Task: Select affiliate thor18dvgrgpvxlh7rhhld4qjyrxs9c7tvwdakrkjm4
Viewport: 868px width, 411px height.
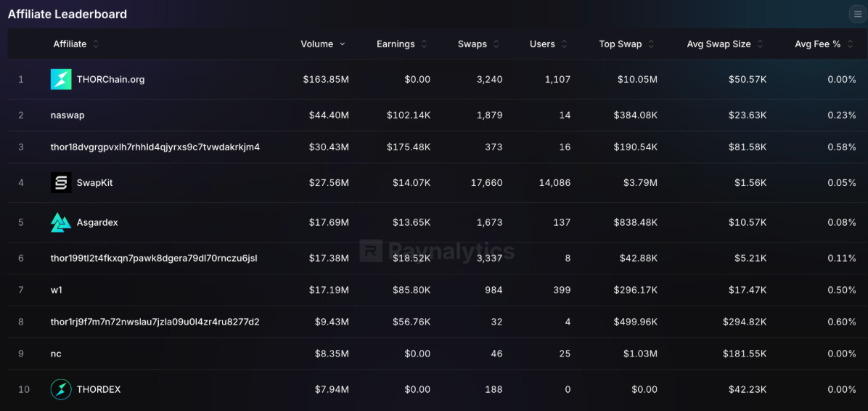Action: (x=155, y=147)
